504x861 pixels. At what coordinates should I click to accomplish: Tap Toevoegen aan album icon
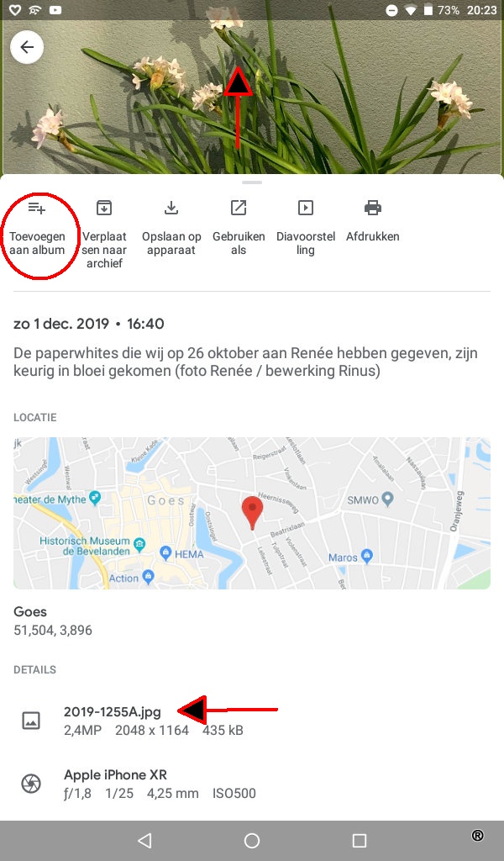tap(37, 209)
